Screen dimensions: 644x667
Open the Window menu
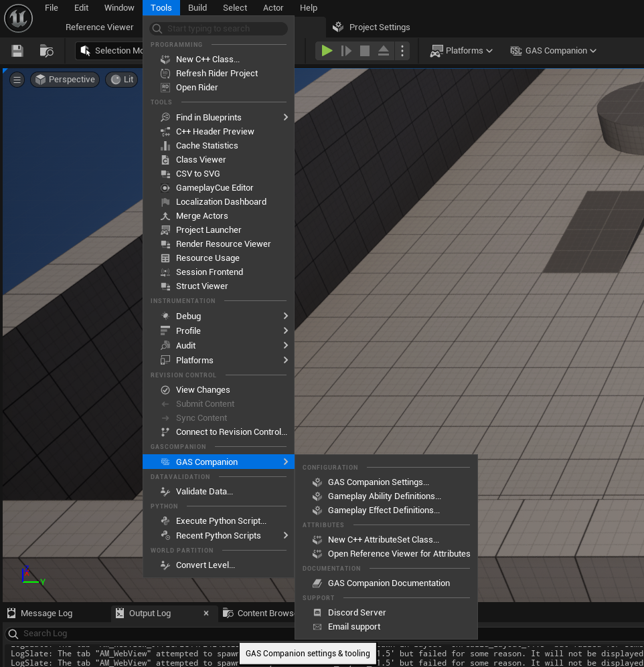[119, 7]
